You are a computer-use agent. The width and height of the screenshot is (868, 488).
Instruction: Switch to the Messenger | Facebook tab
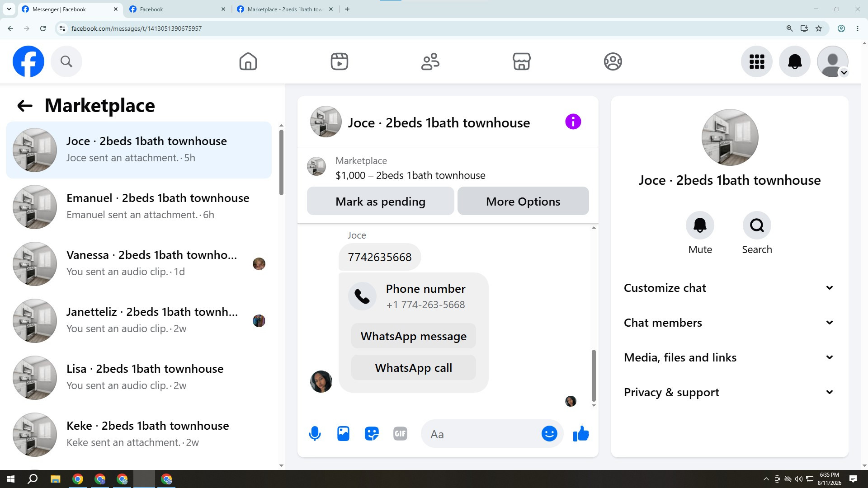click(70, 9)
